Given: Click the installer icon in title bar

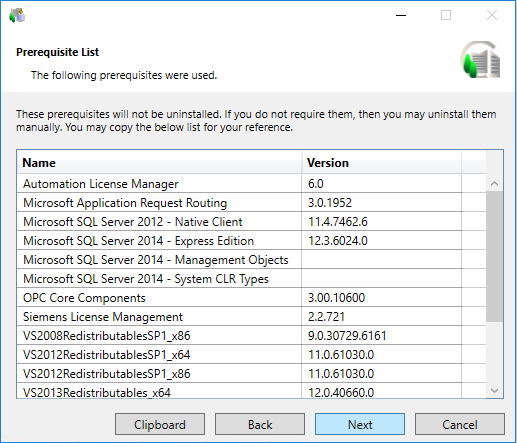Looking at the screenshot, I should click(x=17, y=15).
